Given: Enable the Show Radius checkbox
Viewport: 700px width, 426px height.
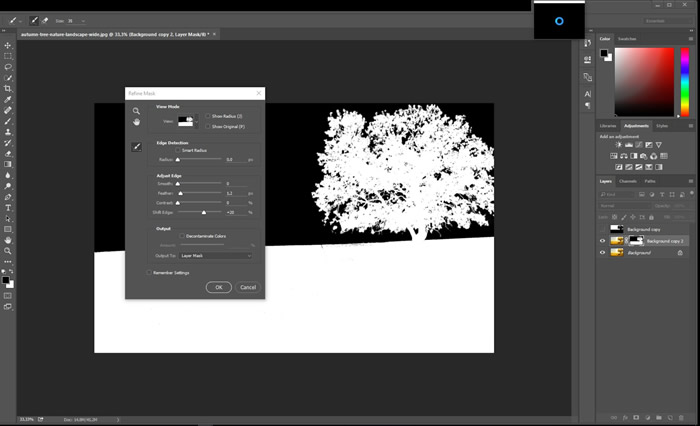Looking at the screenshot, I should pyautogui.click(x=208, y=116).
